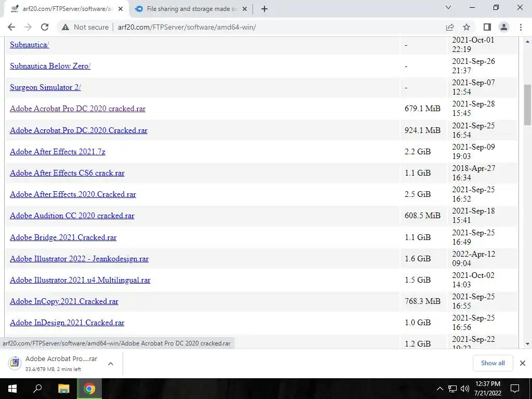Click the address bar URL
Viewport: 532px width, 399px height.
(187, 27)
